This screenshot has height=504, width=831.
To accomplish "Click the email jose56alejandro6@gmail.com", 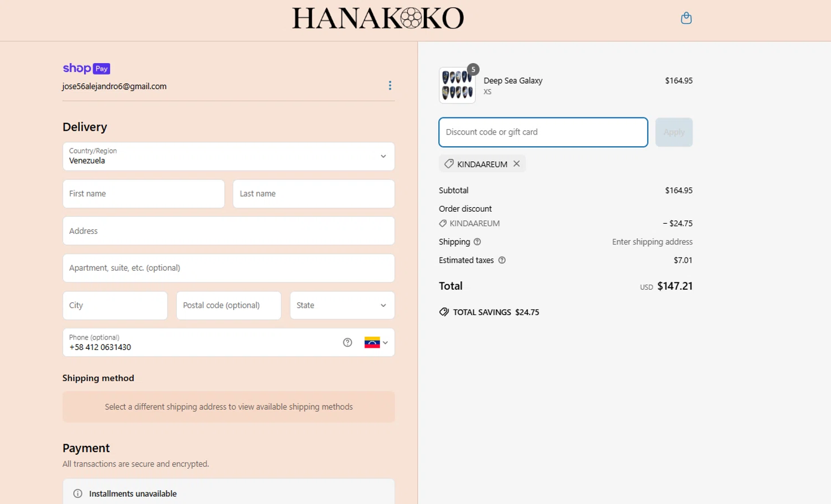I will coord(114,86).
